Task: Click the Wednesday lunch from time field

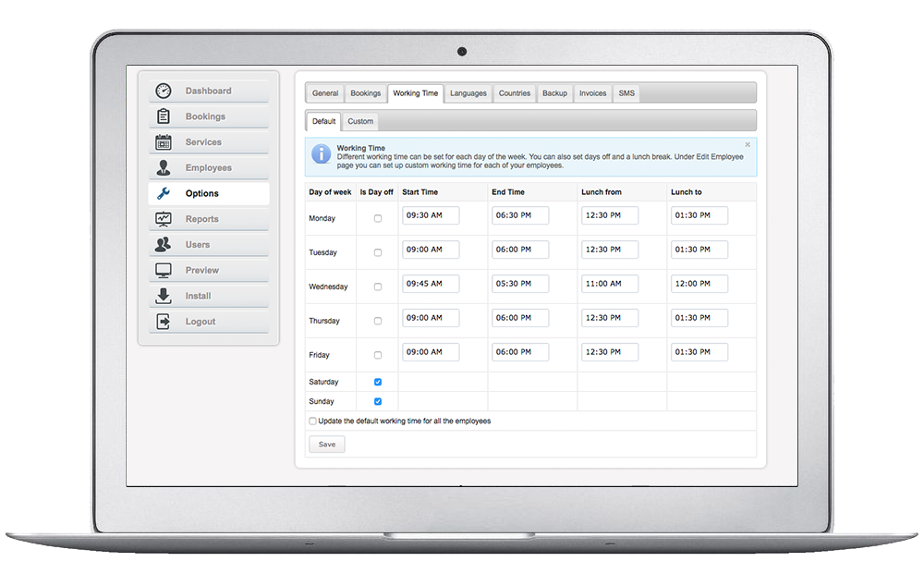Action: point(610,284)
